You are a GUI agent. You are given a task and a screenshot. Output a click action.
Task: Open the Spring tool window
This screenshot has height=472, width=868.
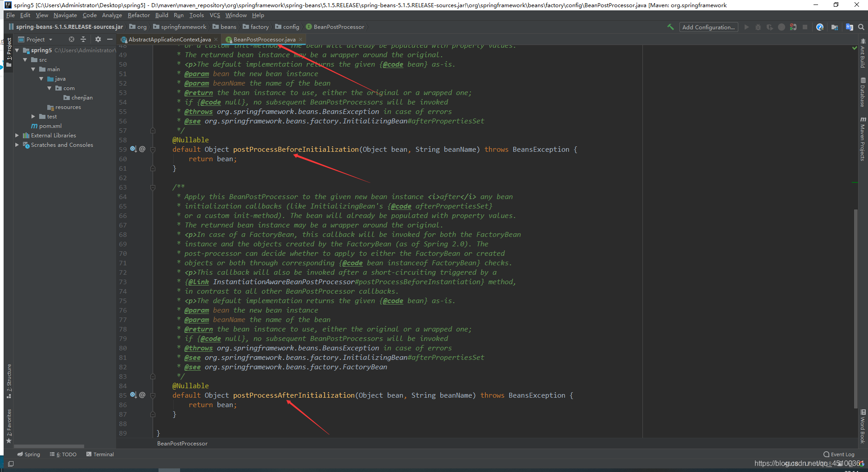tap(28, 454)
